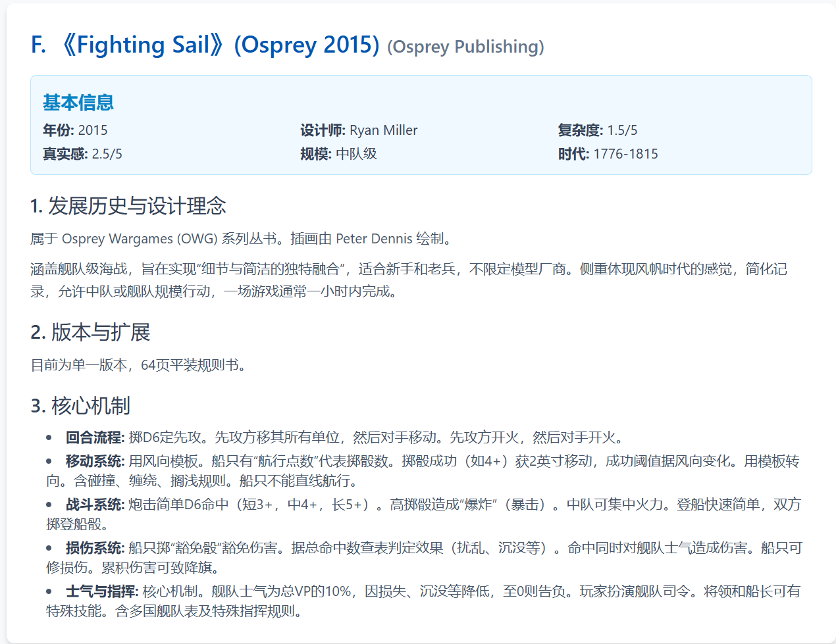Click heading "3. 核心机制"
Viewport: 836px width, 644px height.
(80, 406)
